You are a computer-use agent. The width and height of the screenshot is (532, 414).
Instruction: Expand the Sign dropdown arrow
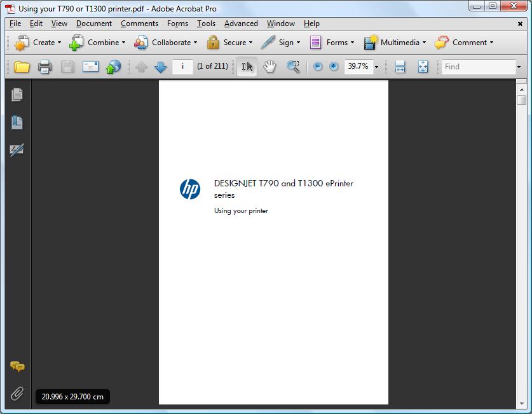point(298,43)
